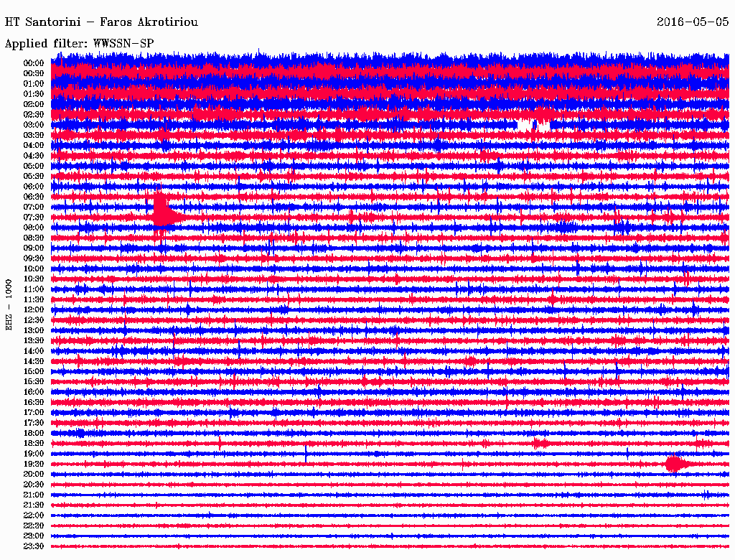Select the 16:30 time label
Image resolution: width=735 pixels, height=560 pixels.
(x=34, y=403)
